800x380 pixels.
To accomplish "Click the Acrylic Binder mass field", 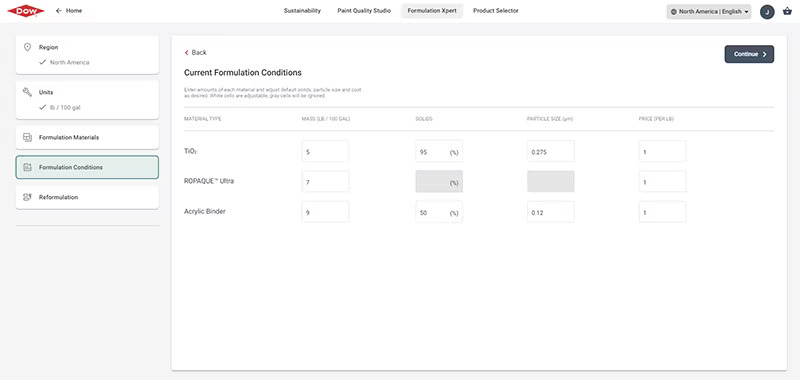I will pos(326,212).
